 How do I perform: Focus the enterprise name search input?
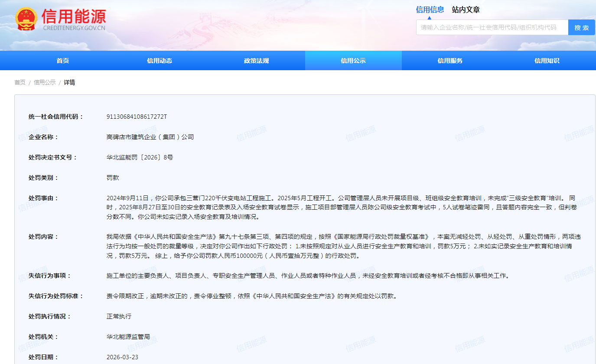click(x=492, y=27)
